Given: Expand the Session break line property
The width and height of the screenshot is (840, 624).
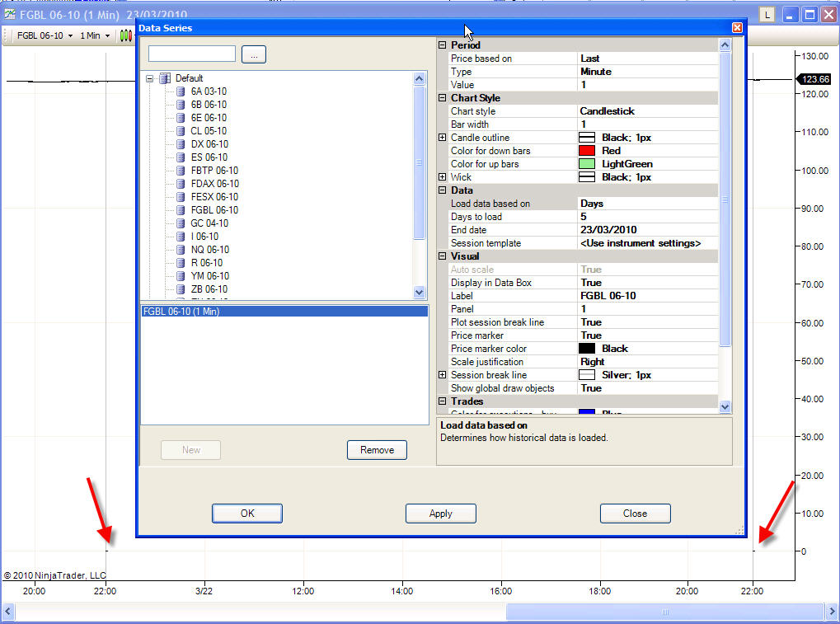Looking at the screenshot, I should tap(442, 375).
